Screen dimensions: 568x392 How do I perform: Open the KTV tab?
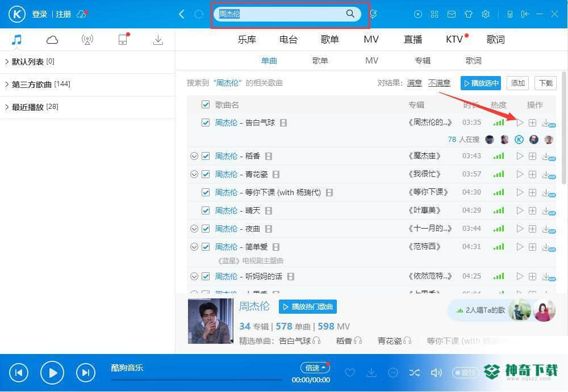[454, 40]
